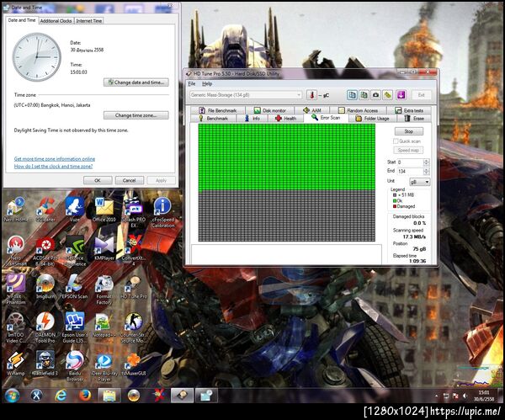Launch ImgBurn desktop shortcut
505x420 pixels.
pos(45,287)
